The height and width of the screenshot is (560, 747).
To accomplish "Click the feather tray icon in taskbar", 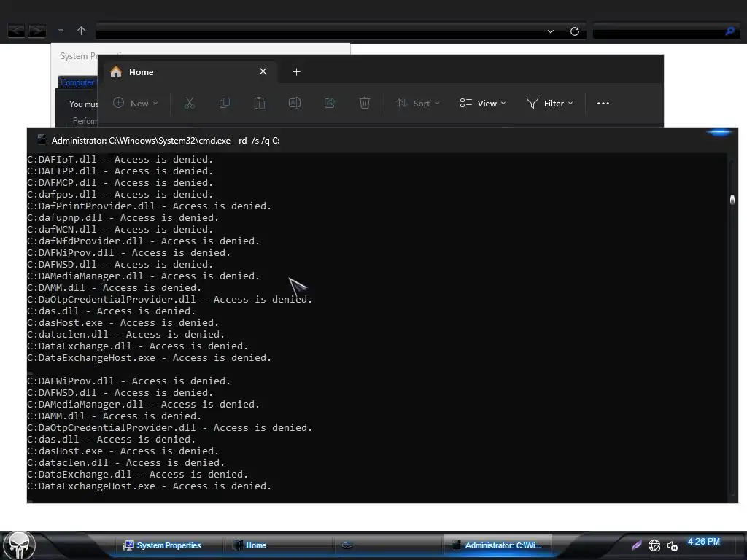I will 636,545.
